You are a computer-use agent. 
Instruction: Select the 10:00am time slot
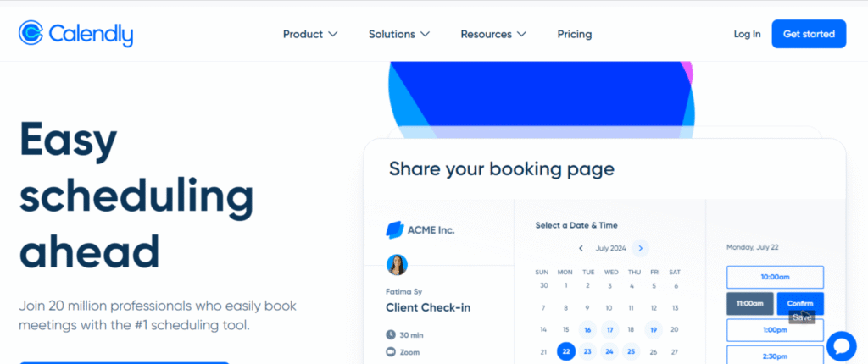tap(775, 277)
